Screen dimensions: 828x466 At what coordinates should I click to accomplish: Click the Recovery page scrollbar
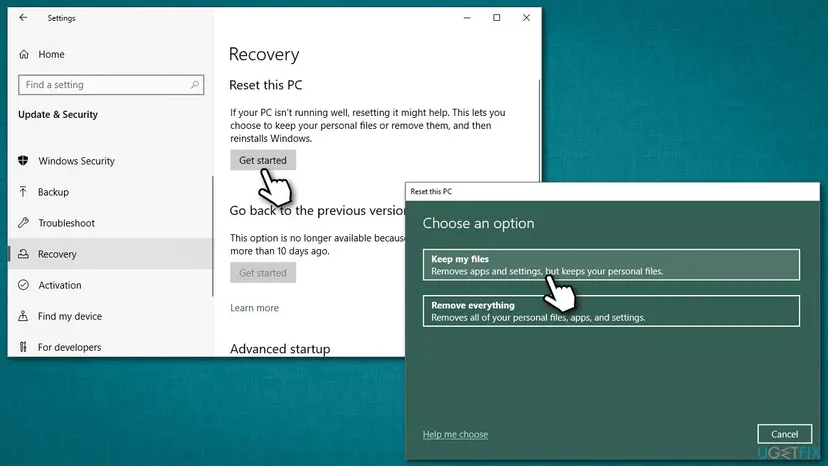(539, 129)
